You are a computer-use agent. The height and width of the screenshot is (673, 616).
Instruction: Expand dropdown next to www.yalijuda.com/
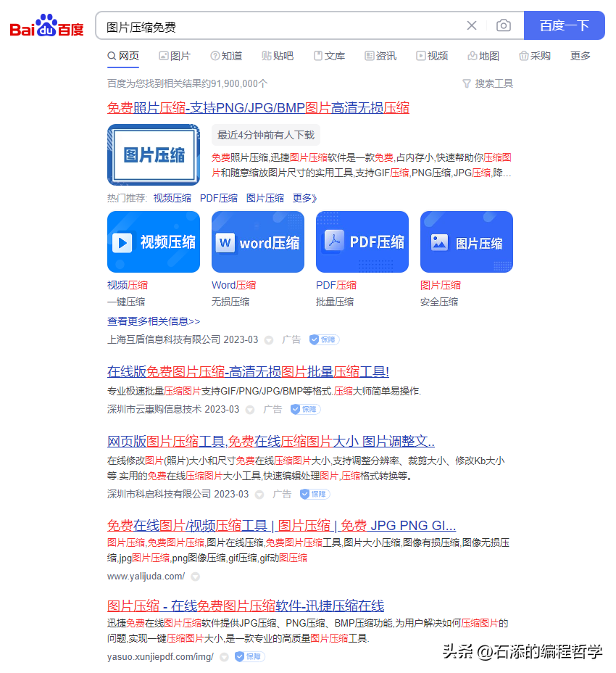click(x=195, y=577)
